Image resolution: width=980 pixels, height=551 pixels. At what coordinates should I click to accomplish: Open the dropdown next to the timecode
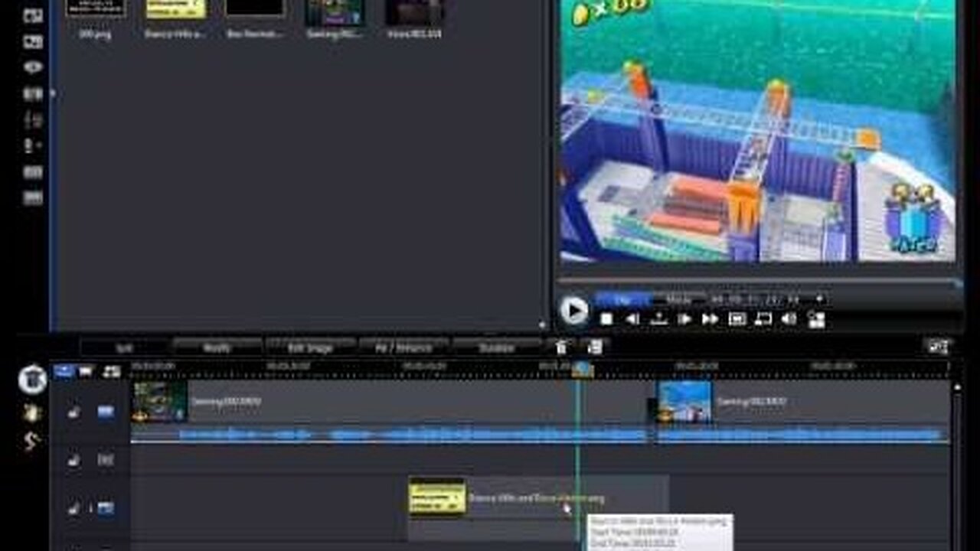click(819, 299)
